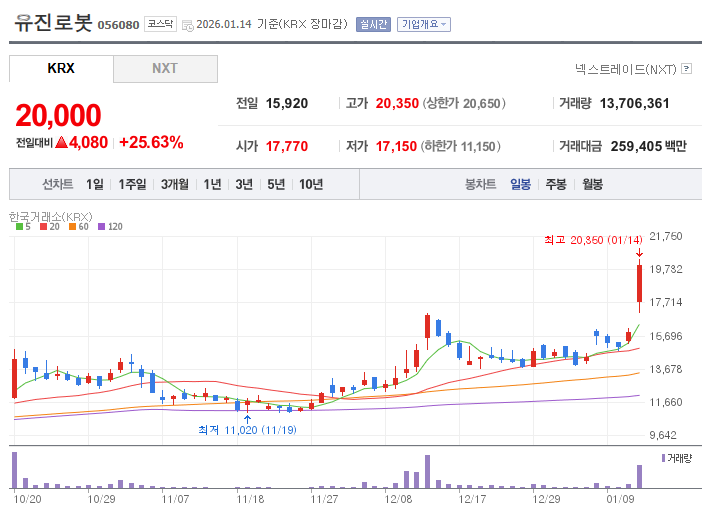Click the Nextrade help question icon
The height and width of the screenshot is (507, 702).
coord(686,69)
